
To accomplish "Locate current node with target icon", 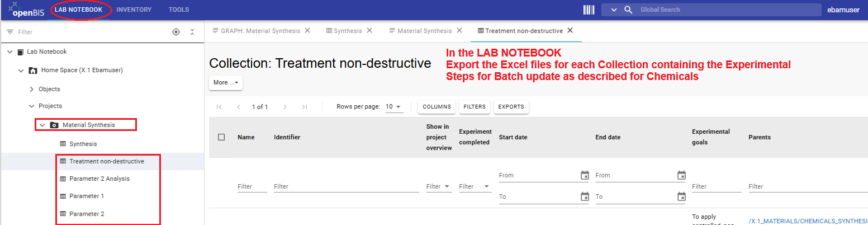I will click(176, 32).
